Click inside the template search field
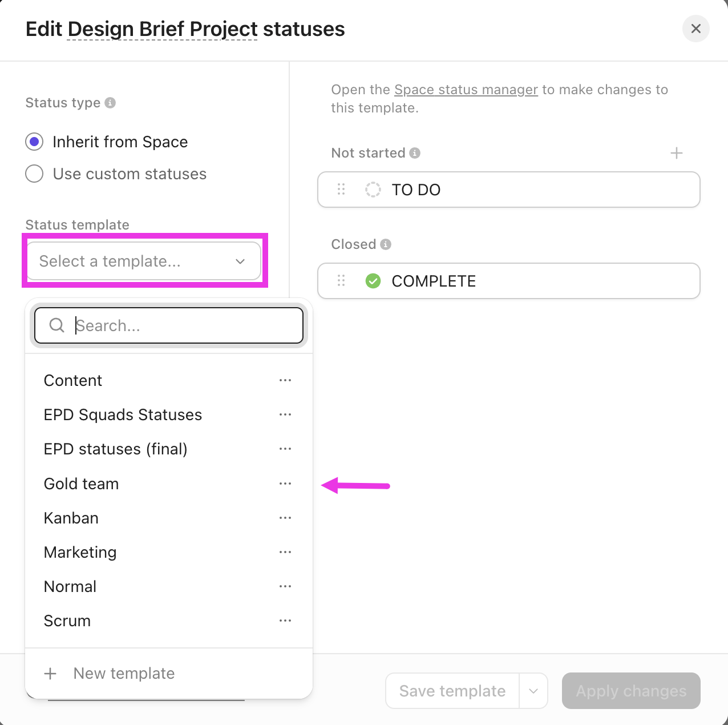728x725 pixels. coord(169,325)
